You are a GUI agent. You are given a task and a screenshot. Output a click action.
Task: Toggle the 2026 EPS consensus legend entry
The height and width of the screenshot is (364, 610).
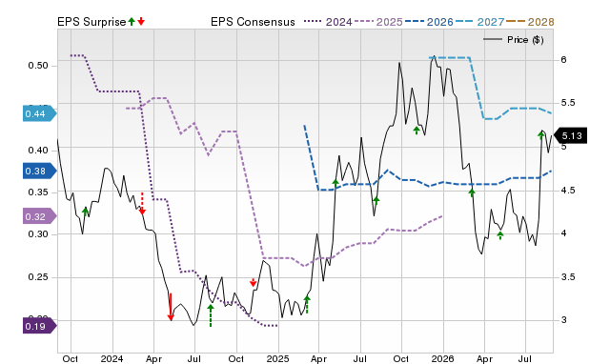429,22
